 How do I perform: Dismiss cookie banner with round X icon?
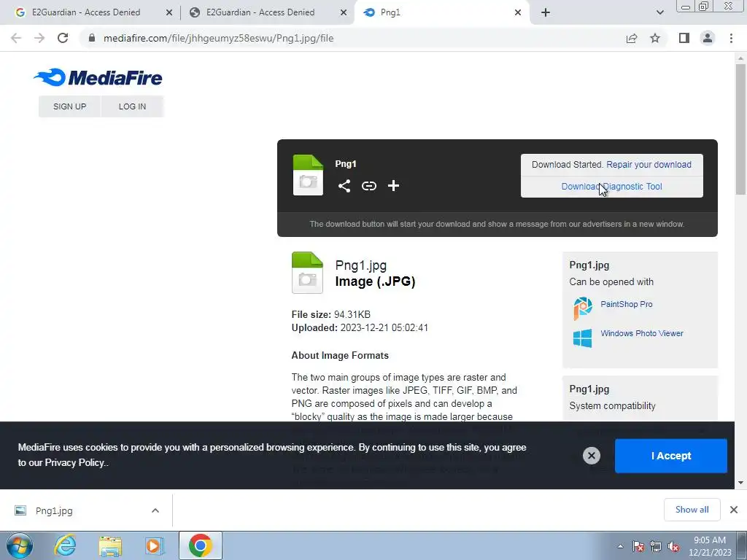[x=591, y=456]
